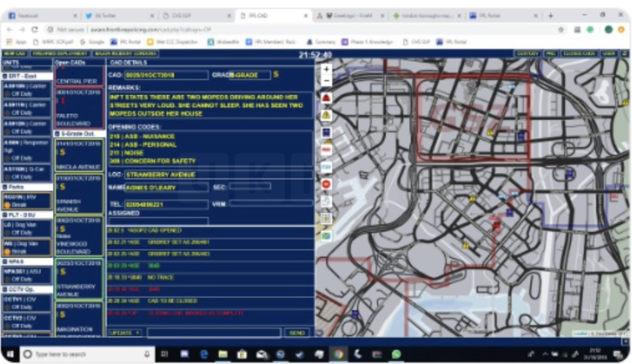Screen dimensions: 632x364
Task: Reload the current browser page
Action: pos(35,29)
